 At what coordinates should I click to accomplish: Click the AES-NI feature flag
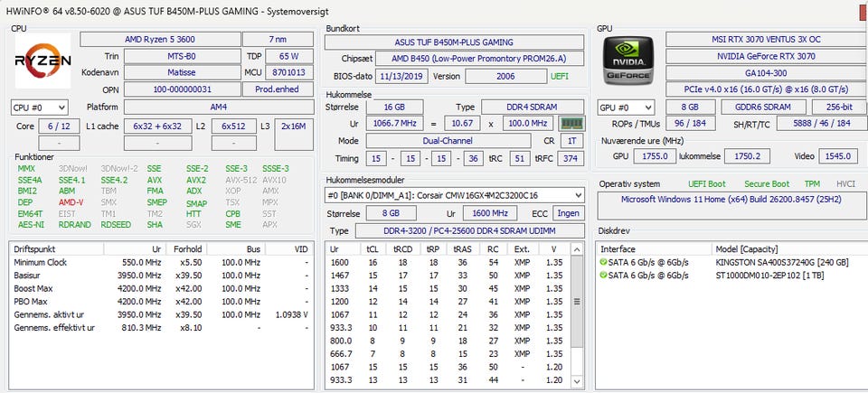point(30,225)
